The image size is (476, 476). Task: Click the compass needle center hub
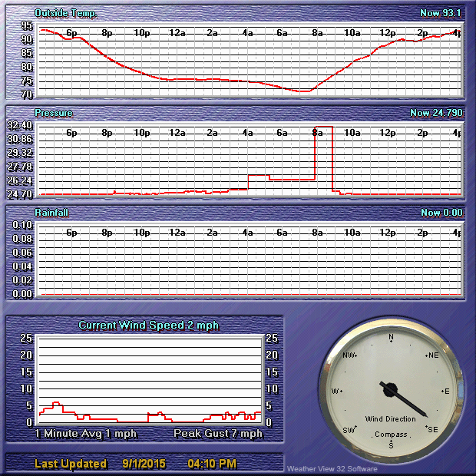(x=390, y=389)
